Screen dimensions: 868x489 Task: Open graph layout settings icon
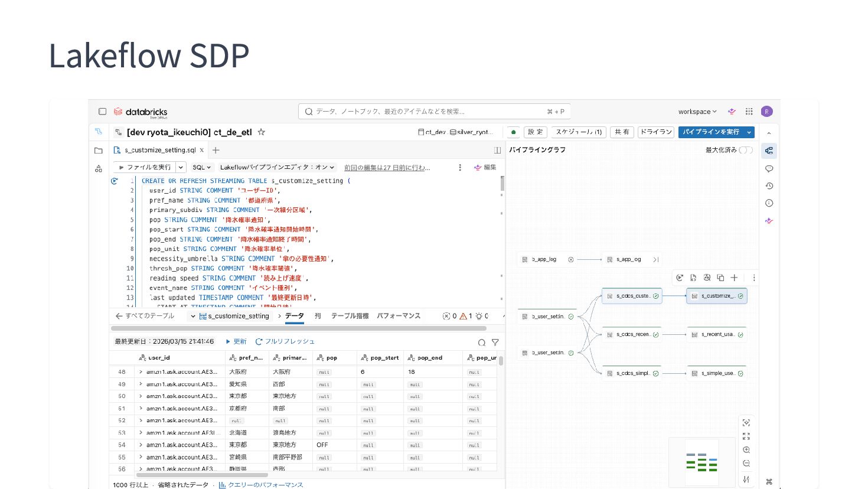tap(746, 479)
